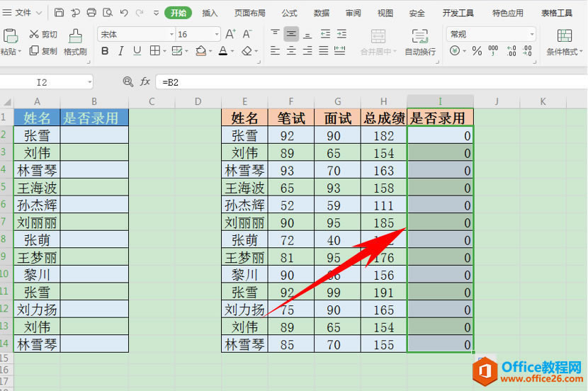
Task: Center cell text horizontally
Action: [x=291, y=50]
